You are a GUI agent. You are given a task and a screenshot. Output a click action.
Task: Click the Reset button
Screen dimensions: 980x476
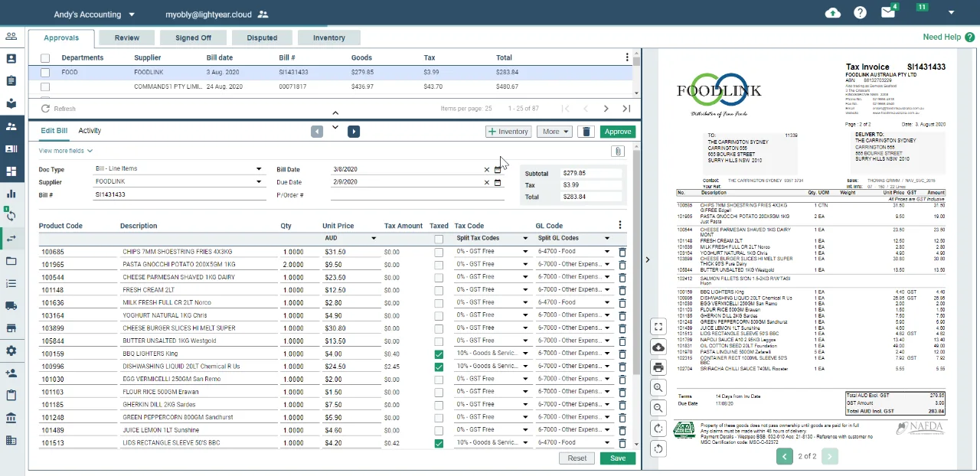pos(577,458)
